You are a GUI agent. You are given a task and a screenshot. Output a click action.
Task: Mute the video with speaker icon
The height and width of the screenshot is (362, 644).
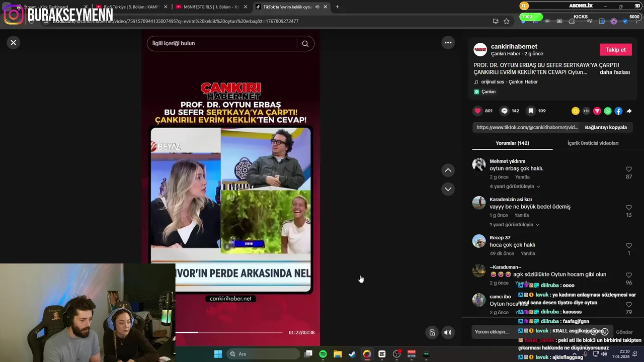448,332
